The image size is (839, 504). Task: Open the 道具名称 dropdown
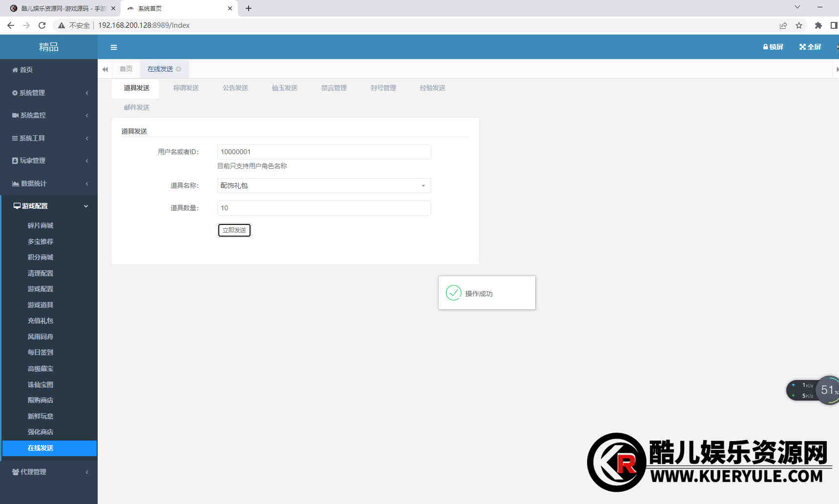pyautogui.click(x=324, y=185)
